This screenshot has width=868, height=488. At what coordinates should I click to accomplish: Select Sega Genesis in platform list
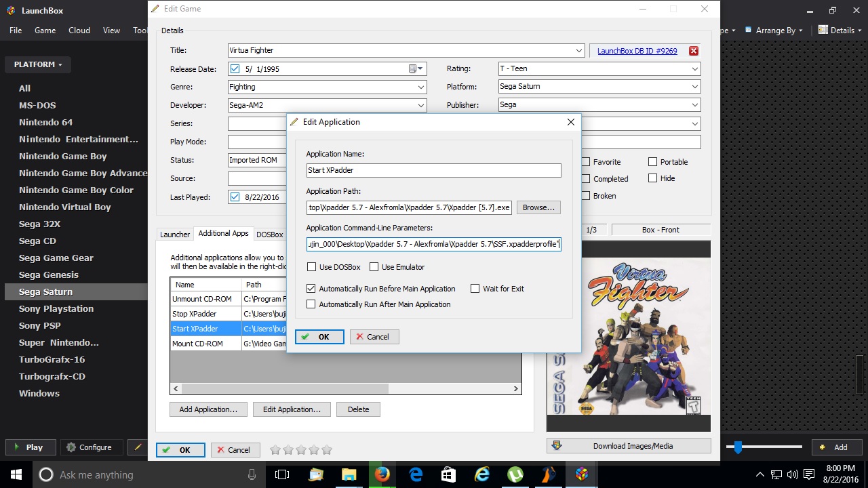click(x=49, y=274)
